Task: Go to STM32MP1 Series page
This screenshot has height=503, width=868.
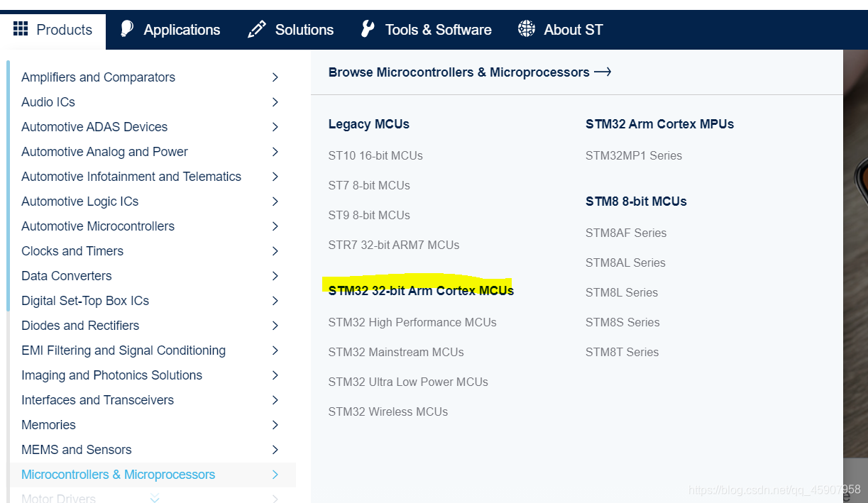Action: (x=633, y=155)
